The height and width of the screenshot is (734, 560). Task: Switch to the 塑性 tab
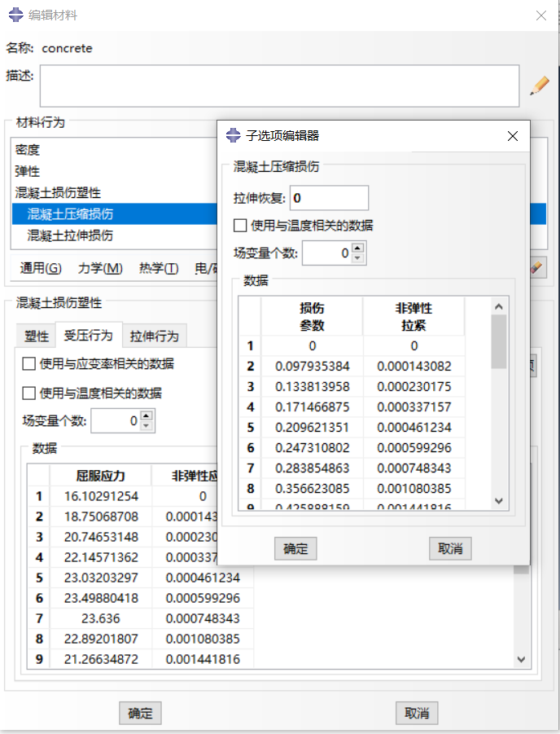coord(36,336)
